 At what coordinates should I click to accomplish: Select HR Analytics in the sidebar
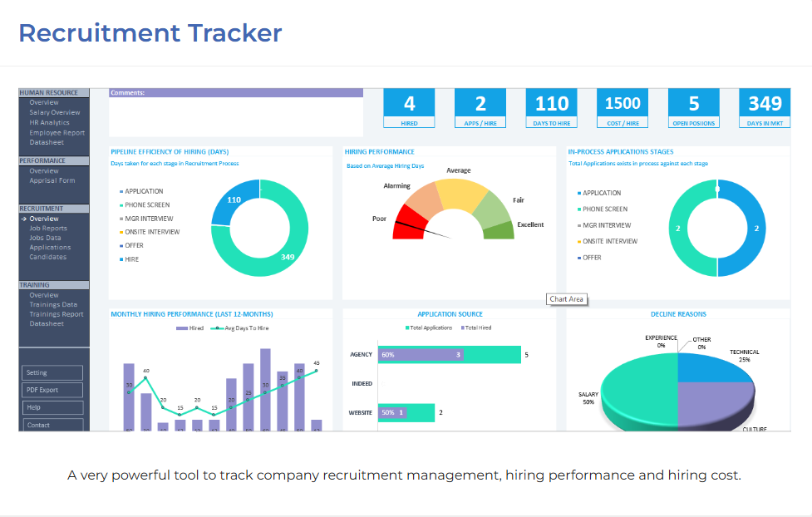(50, 122)
